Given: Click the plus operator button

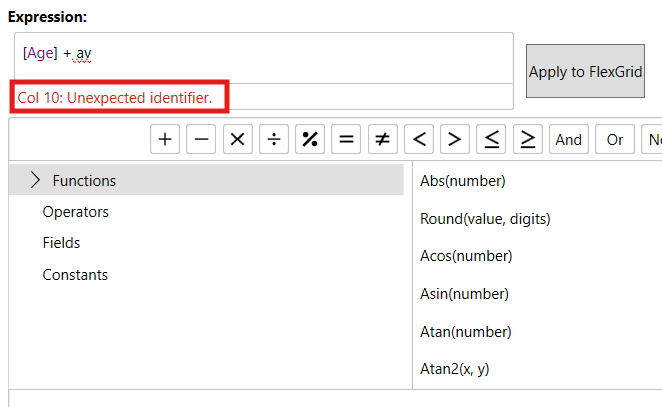Looking at the screenshot, I should click(165, 140).
